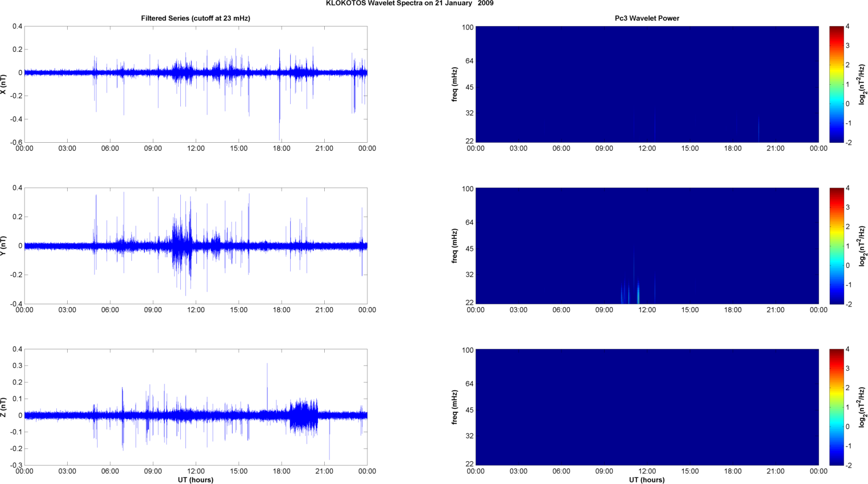Click the X (nT) filtered time series plot
The image size is (868, 484).
click(196, 84)
